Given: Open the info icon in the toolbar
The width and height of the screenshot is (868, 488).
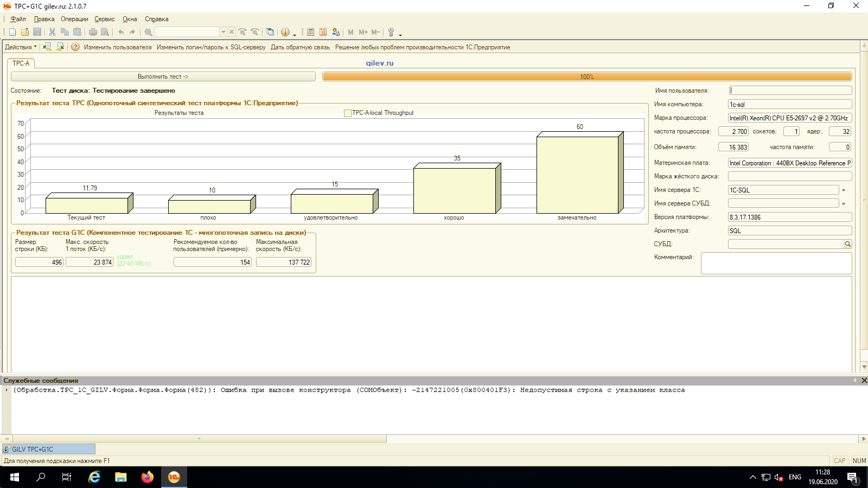Looking at the screenshot, I should pyautogui.click(x=285, y=32).
